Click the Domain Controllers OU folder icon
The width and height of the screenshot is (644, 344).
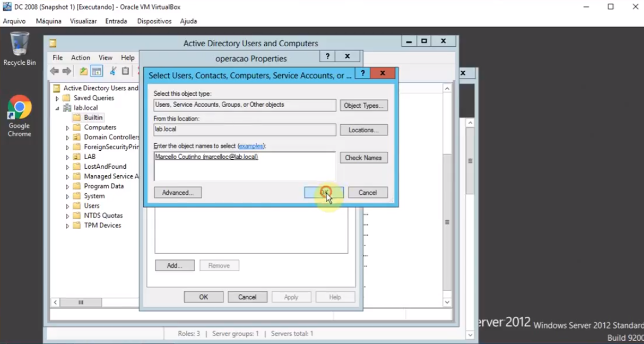coord(77,137)
